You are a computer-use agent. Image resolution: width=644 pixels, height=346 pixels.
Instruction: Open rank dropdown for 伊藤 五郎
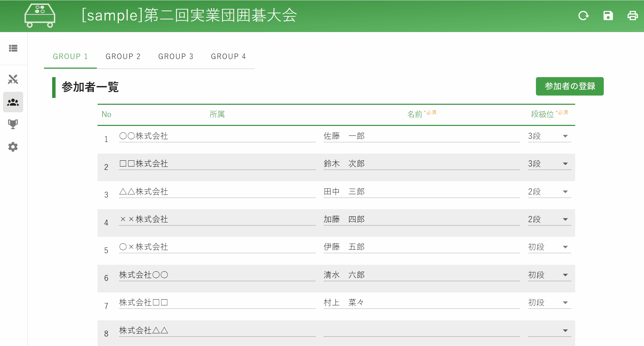[549, 247]
